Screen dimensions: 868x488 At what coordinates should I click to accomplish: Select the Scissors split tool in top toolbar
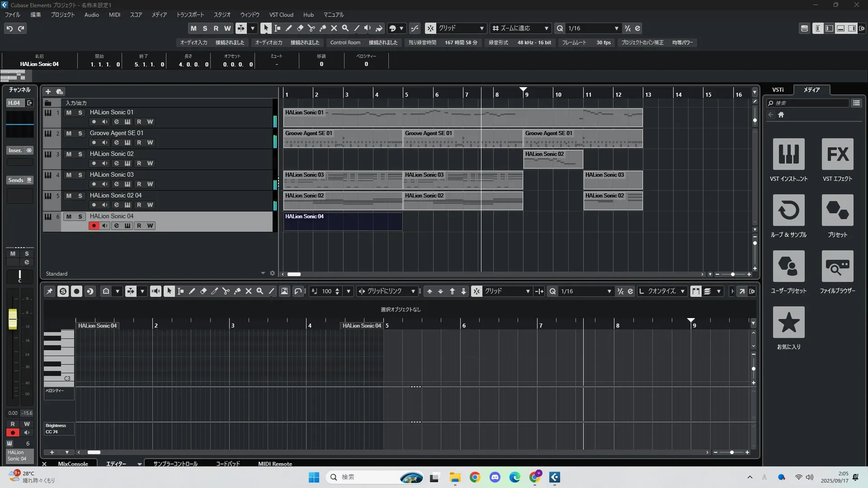(311, 28)
